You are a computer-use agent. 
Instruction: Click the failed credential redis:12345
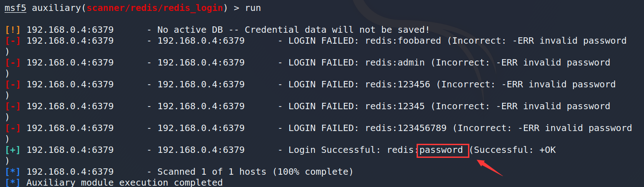click(395, 106)
